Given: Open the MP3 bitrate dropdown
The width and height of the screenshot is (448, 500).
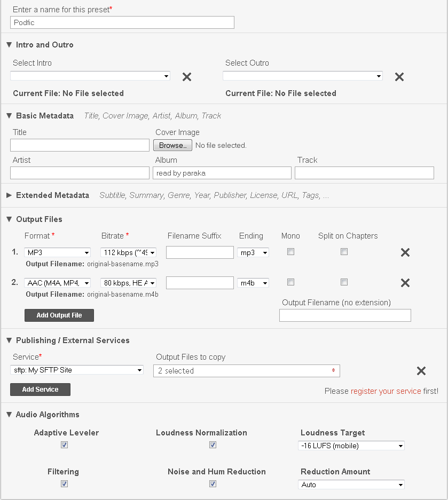Looking at the screenshot, I should point(129,252).
